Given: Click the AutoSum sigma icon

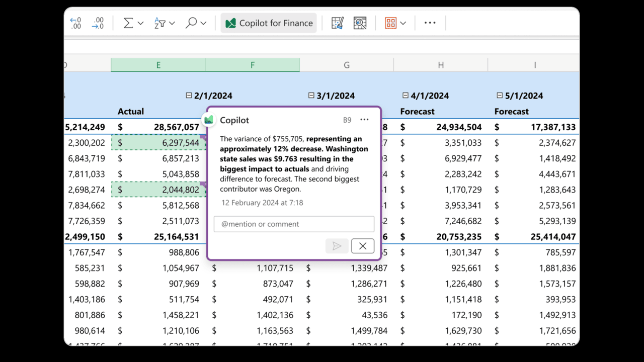Looking at the screenshot, I should 128,23.
